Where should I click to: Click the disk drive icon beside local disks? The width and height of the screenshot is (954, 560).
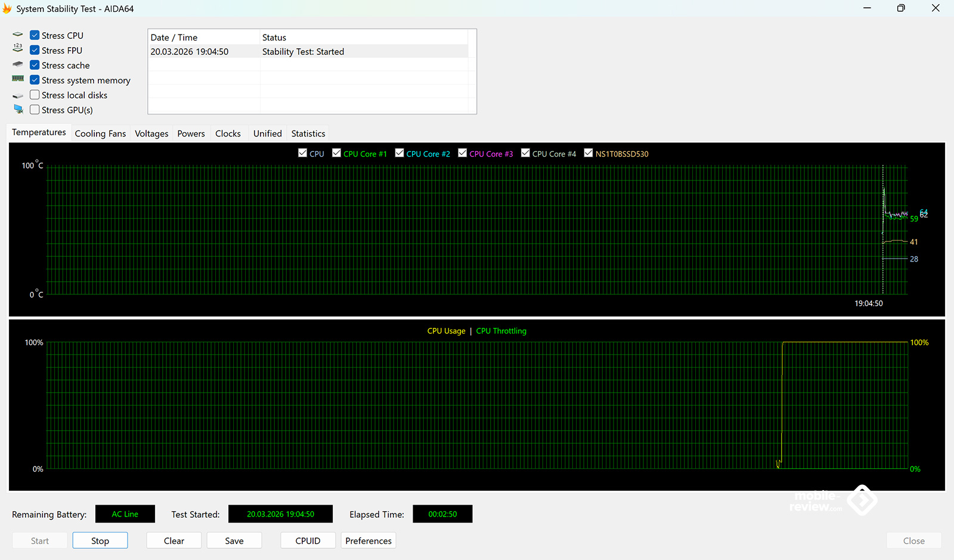pos(18,95)
